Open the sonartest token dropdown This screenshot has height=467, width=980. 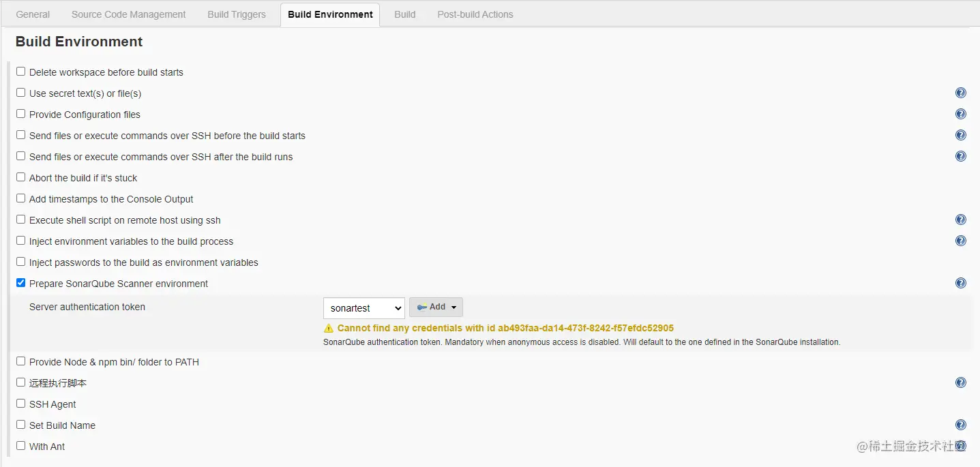[364, 308]
